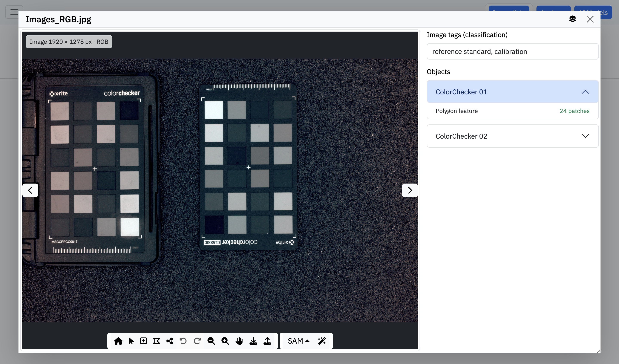Click the share nodes icon
Image resolution: width=619 pixels, height=364 pixels.
(170, 341)
